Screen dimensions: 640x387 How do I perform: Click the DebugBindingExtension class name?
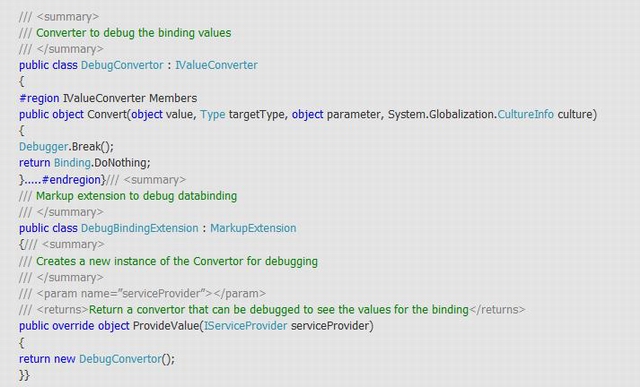140,228
